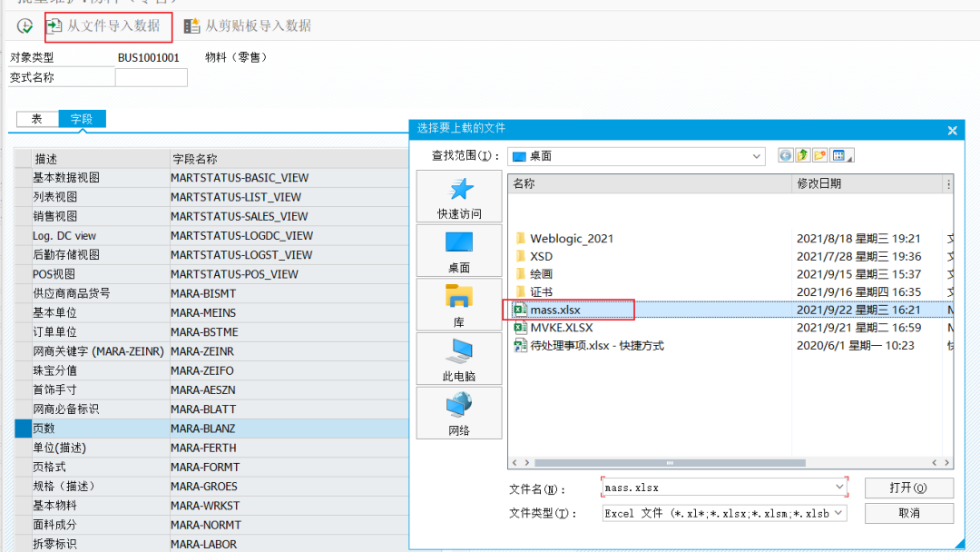Click the 字段名称 column header
Viewport: 980px width, 552px height.
pyautogui.click(x=289, y=159)
